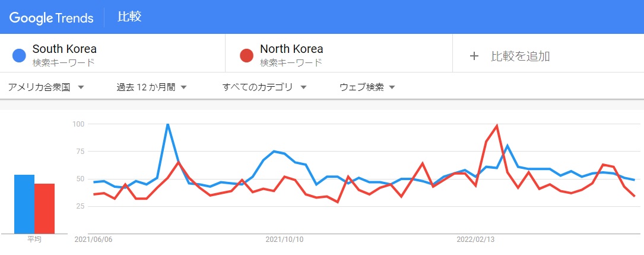Click the red North Korea color dot
This screenshot has height=255, width=644.
[x=246, y=55]
